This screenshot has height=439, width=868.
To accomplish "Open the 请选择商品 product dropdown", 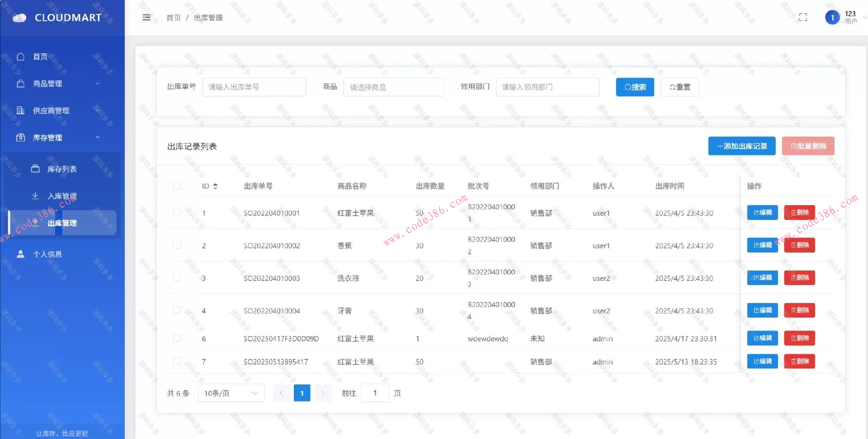I will [393, 87].
